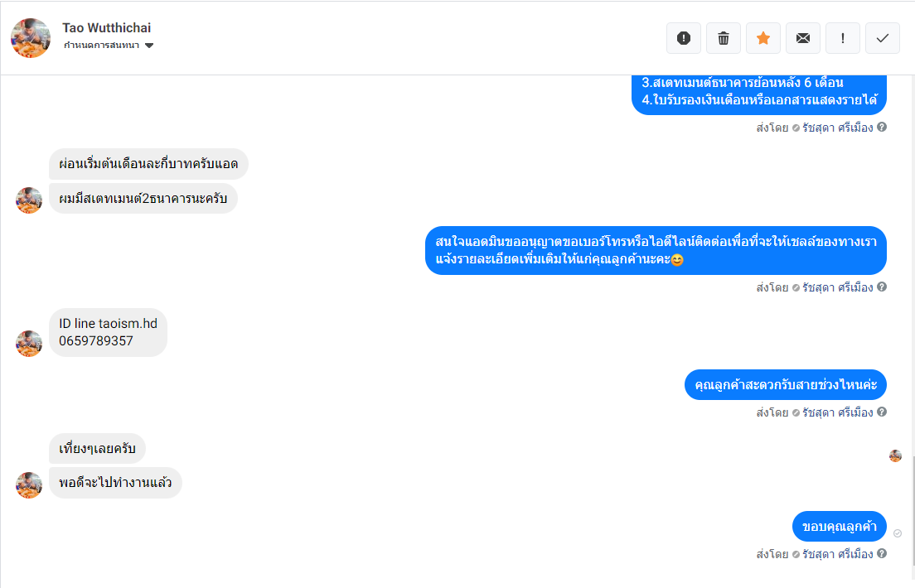This screenshot has height=588, width=915.
Task: Mark conversation as spam using octagon icon
Action: (x=684, y=38)
